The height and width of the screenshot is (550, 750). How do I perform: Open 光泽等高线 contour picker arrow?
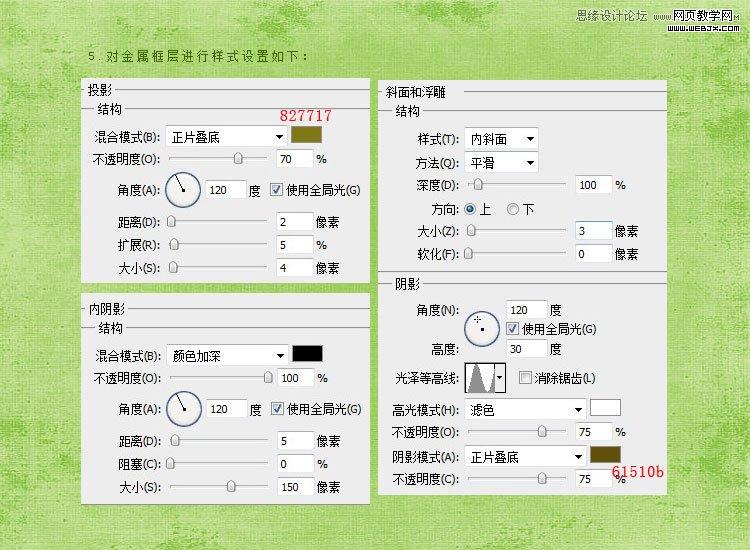click(500, 378)
